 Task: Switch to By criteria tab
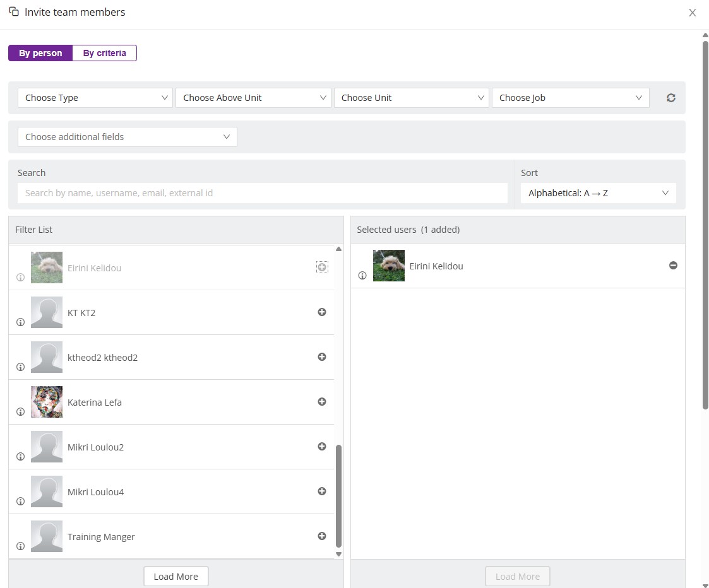pyautogui.click(x=104, y=53)
